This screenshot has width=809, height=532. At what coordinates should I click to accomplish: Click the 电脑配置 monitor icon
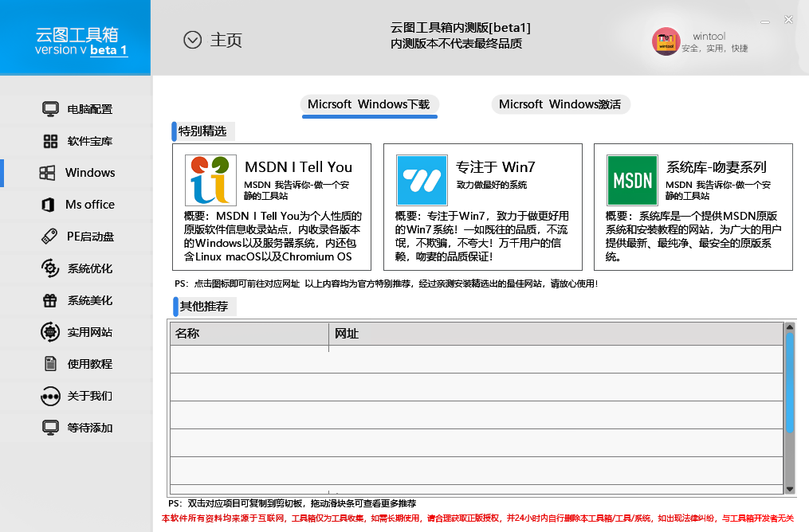50,109
